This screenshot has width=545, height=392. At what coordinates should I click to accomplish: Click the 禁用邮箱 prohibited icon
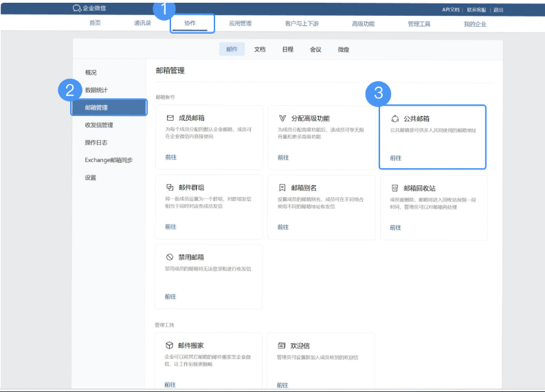coord(170,257)
